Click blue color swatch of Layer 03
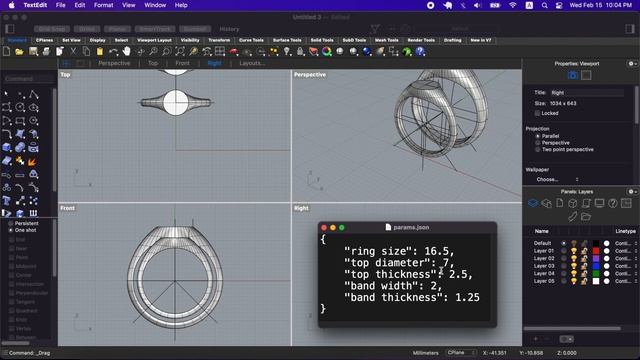 pyautogui.click(x=596, y=266)
